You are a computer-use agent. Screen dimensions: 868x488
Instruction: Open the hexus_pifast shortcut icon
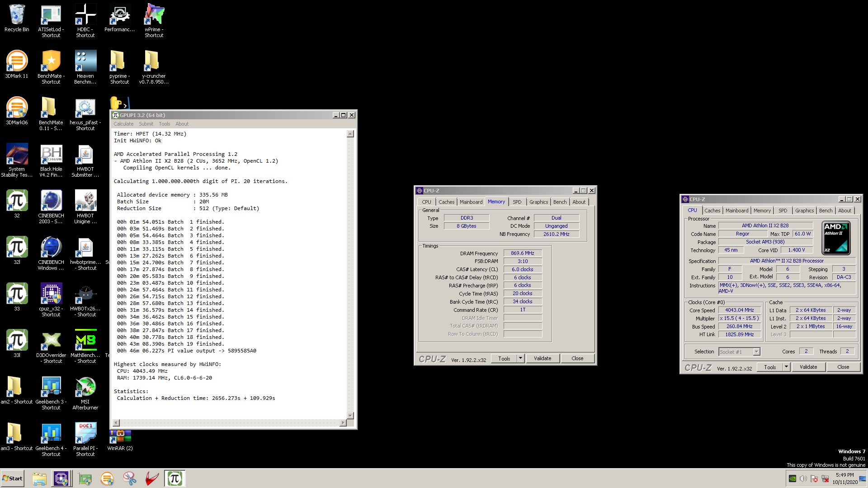click(x=85, y=113)
